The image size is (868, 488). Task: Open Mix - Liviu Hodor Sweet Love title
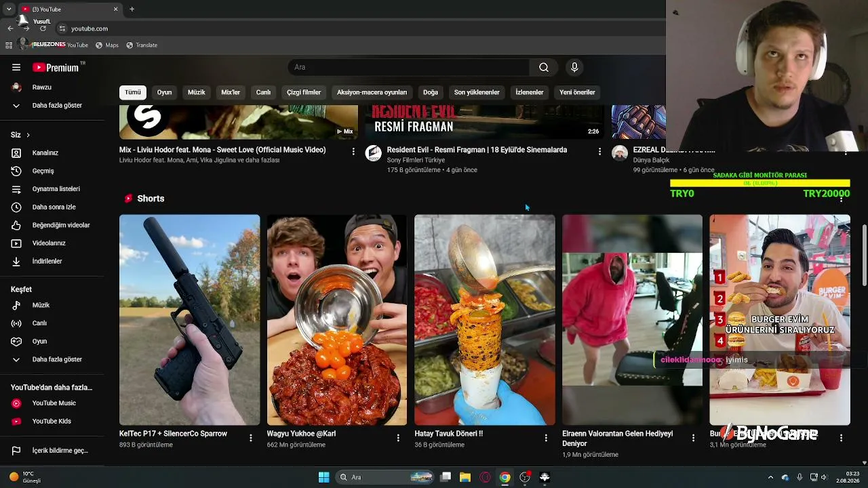click(x=222, y=150)
